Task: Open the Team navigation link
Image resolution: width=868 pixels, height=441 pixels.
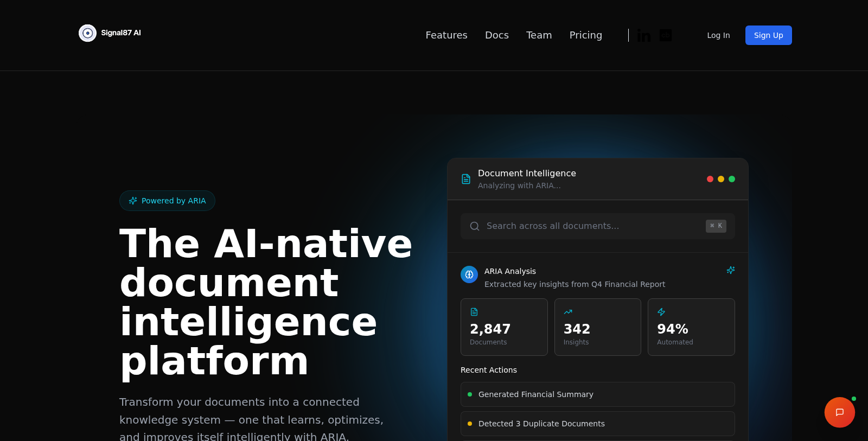Action: [x=539, y=35]
